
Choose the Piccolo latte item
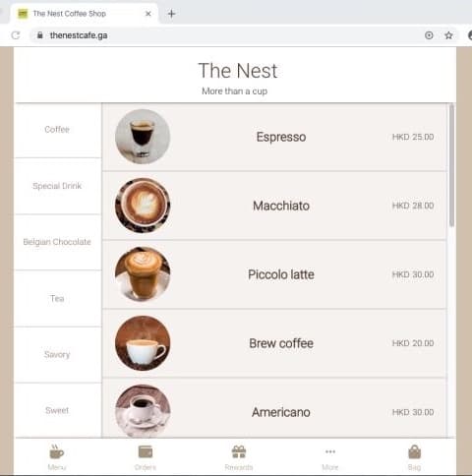(274, 274)
